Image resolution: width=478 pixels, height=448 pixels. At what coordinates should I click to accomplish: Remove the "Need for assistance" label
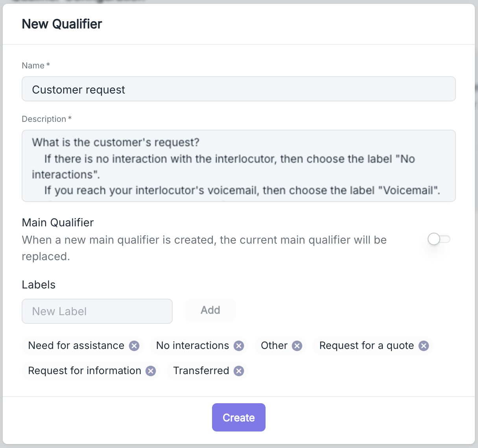pos(134,346)
